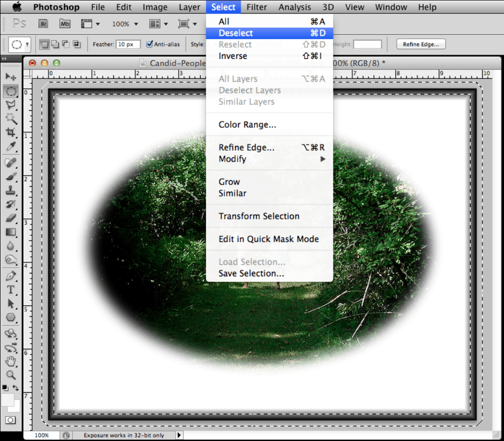
Task: Activate the Horizontal Type tool
Action: click(x=10, y=290)
